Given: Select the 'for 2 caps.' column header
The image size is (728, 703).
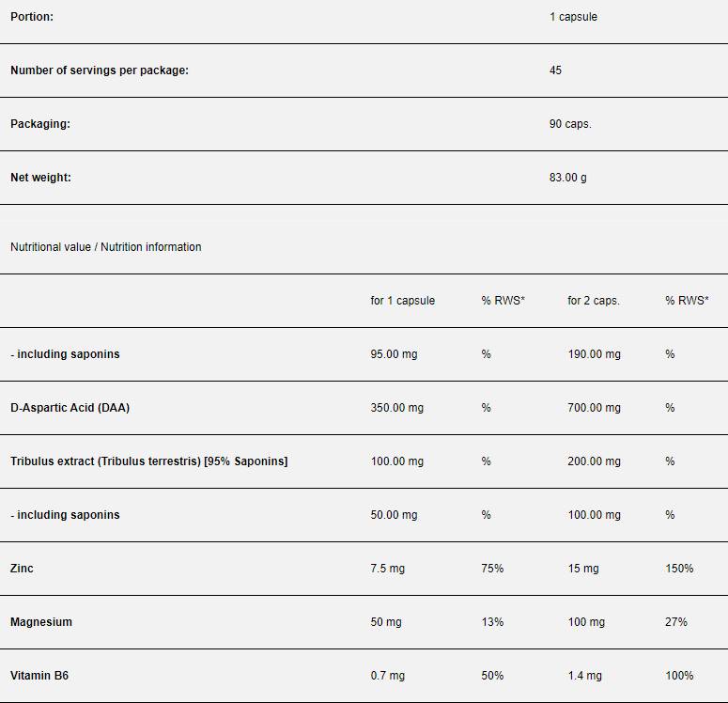Looking at the screenshot, I should click(593, 301).
